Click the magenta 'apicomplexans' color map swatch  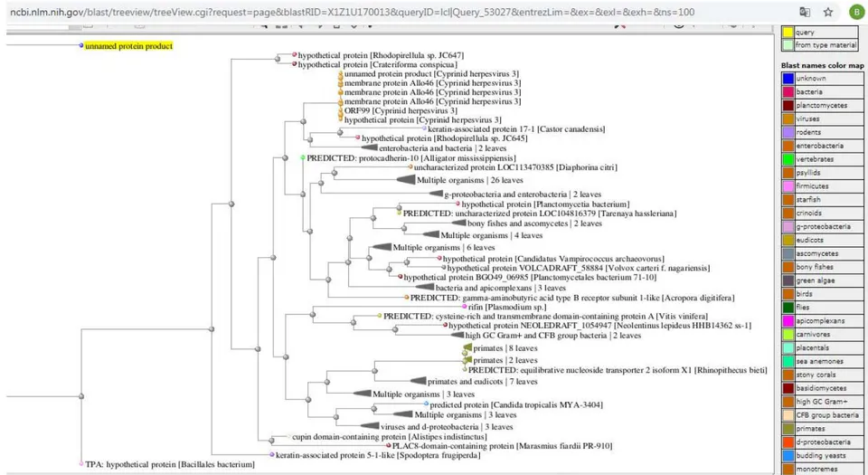tap(788, 320)
